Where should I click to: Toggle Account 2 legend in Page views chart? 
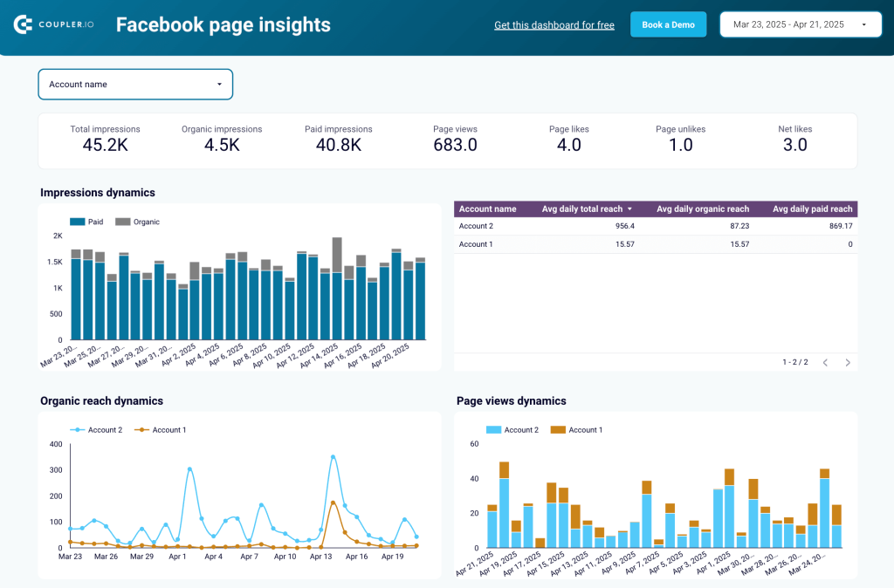[512, 430]
